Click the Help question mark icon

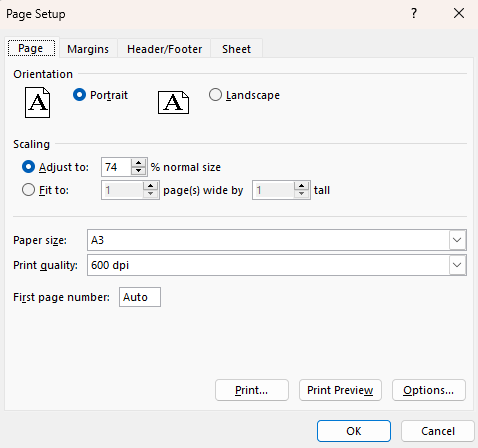click(414, 13)
